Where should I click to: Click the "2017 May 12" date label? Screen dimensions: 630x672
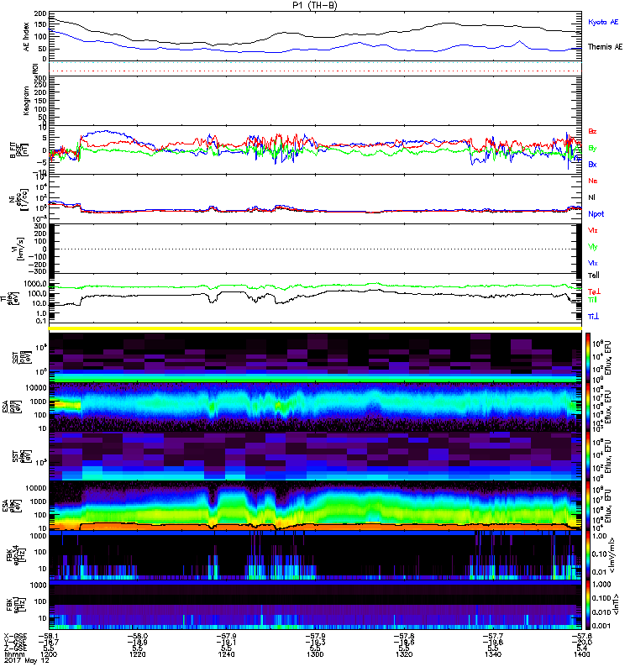[x=27, y=660]
